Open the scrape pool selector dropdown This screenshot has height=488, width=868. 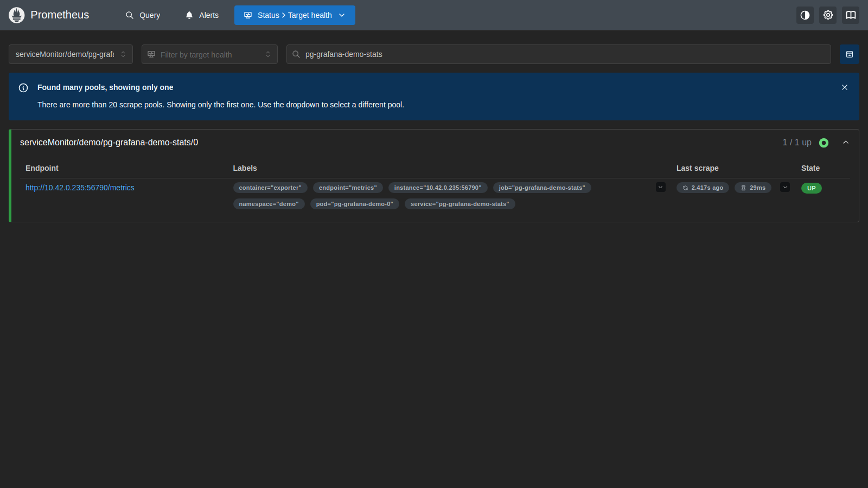pos(71,54)
